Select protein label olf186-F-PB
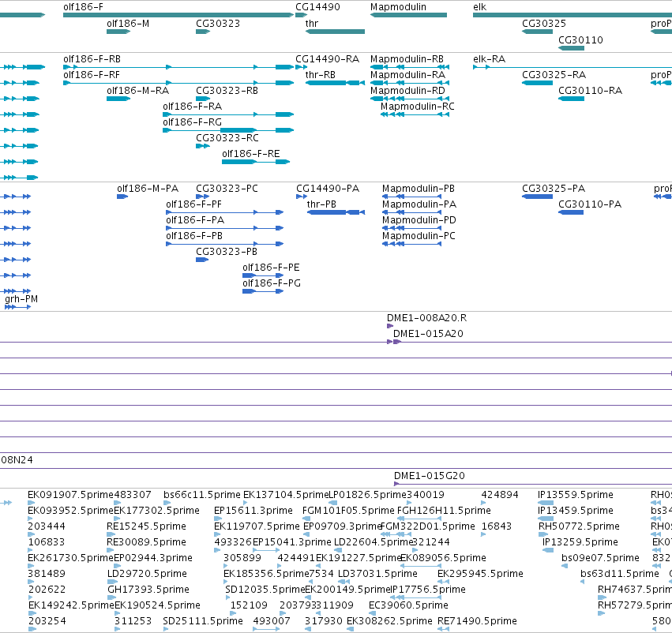 [x=194, y=237]
